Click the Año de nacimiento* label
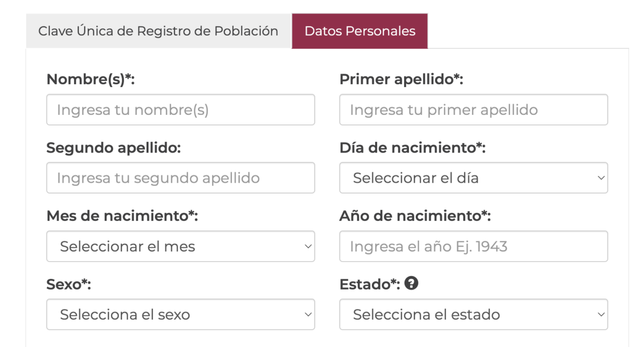 [x=415, y=216]
